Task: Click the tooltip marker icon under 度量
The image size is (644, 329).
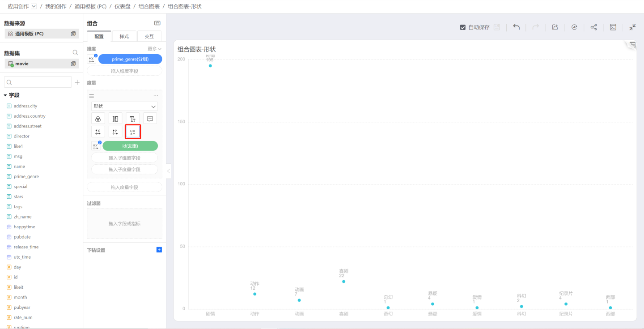Action: (x=150, y=119)
